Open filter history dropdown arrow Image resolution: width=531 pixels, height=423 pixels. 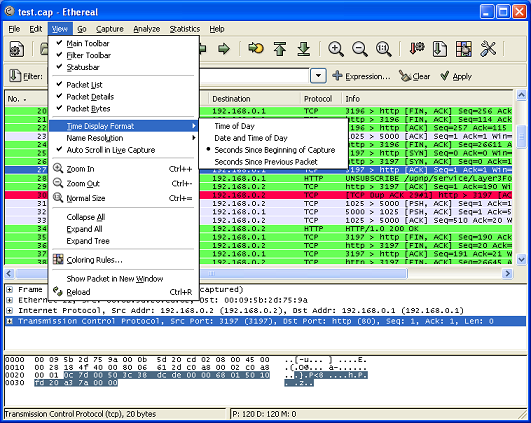click(318, 76)
